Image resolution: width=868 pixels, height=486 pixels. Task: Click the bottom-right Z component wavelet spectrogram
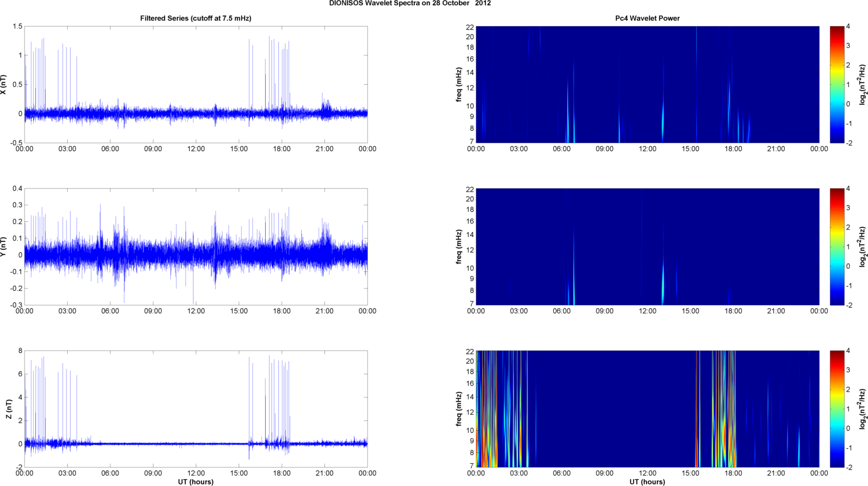(x=647, y=409)
